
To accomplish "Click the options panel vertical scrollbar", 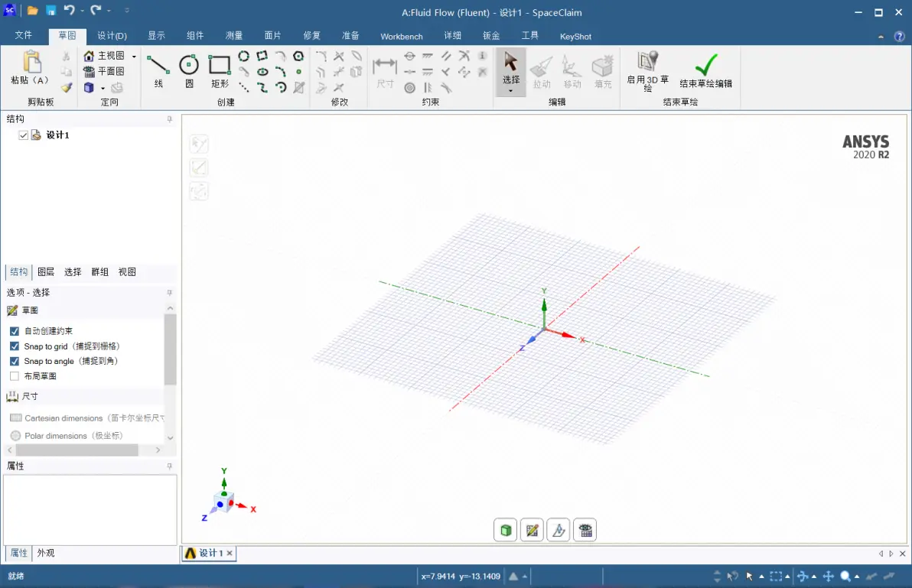I will (170, 349).
